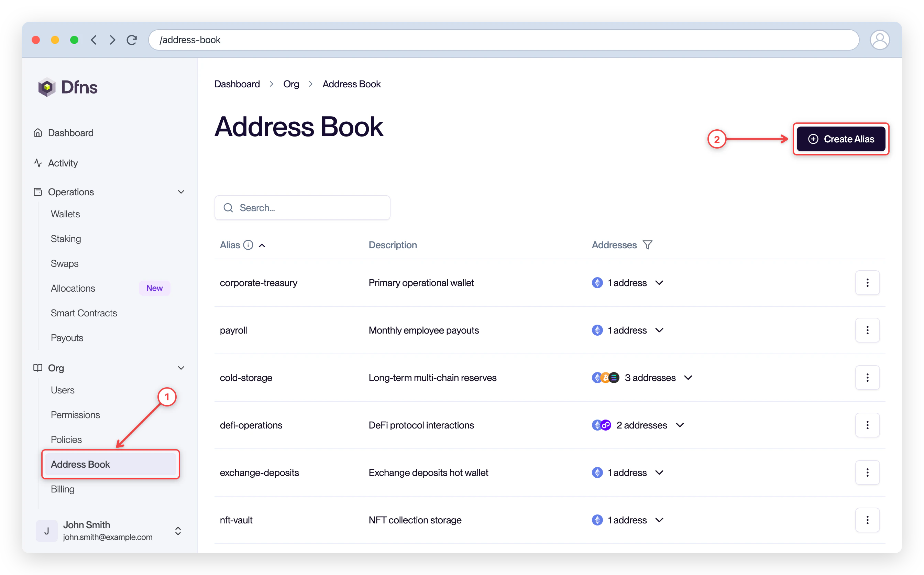Collapse the Operations sidebar section
This screenshot has height=575, width=924.
pyautogui.click(x=181, y=192)
